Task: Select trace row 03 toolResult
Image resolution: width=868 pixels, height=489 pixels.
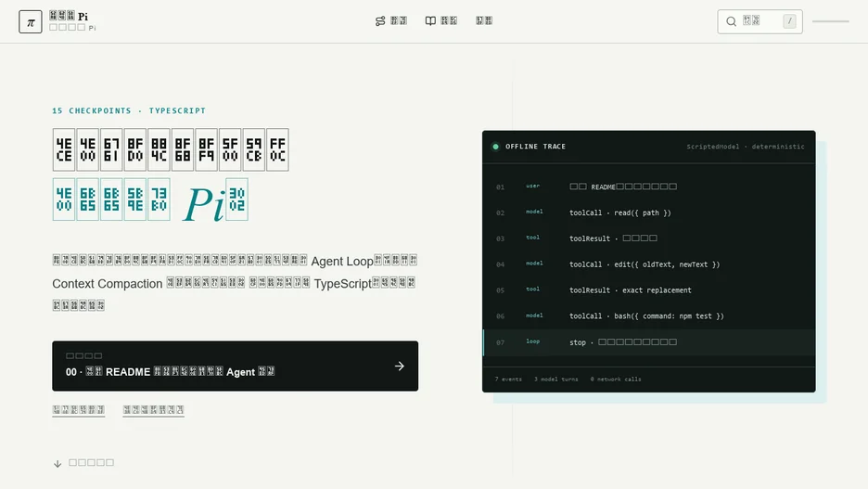Action: click(x=649, y=238)
